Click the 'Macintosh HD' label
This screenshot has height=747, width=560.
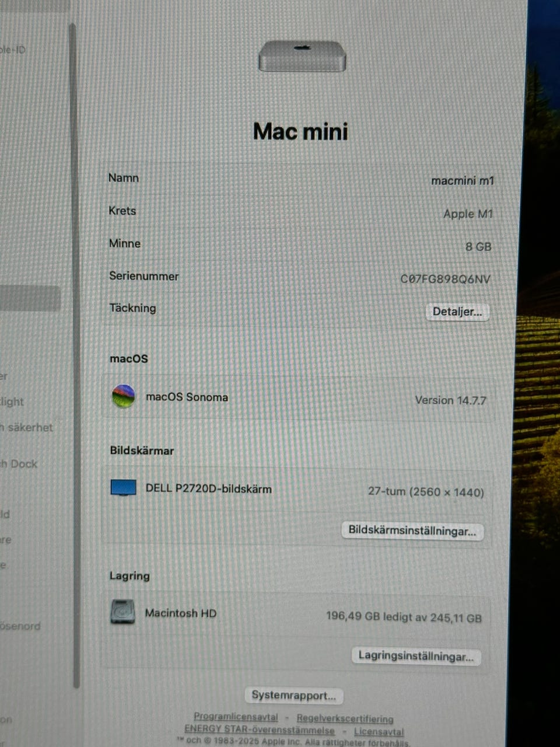tap(180, 613)
